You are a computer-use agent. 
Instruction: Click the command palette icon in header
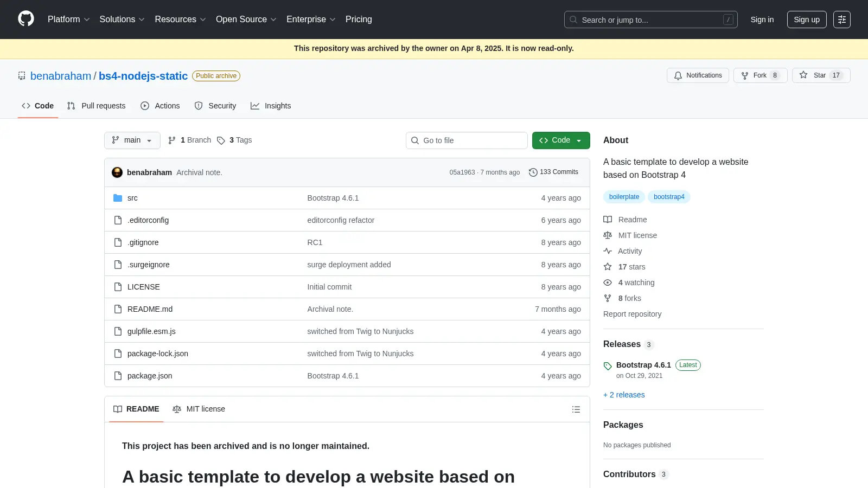[841, 20]
